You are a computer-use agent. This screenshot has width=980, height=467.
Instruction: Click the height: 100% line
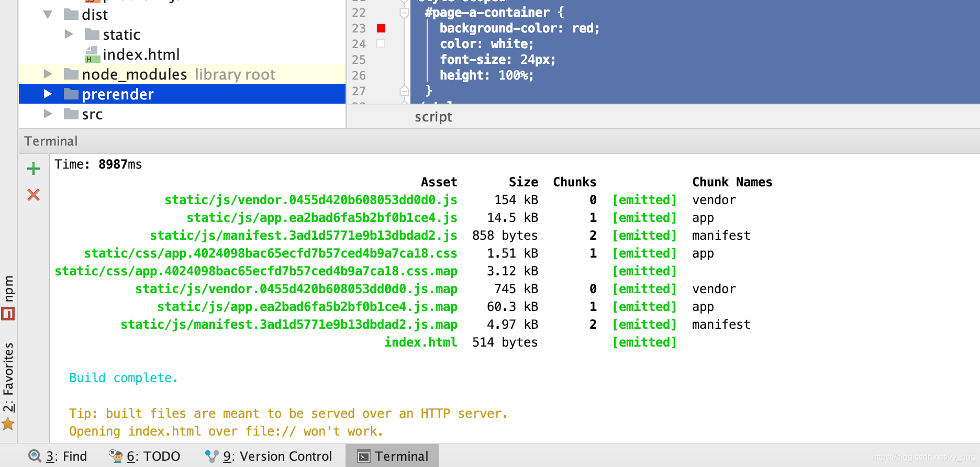coord(486,75)
